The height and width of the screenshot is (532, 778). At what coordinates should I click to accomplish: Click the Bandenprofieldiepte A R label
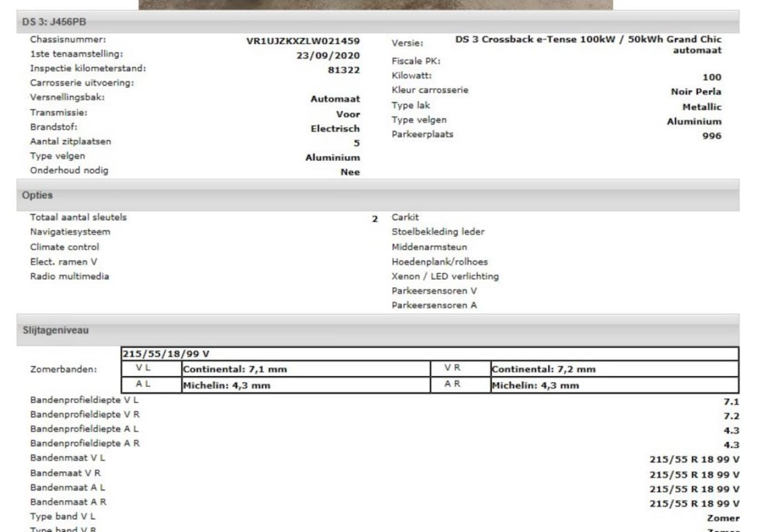point(85,443)
